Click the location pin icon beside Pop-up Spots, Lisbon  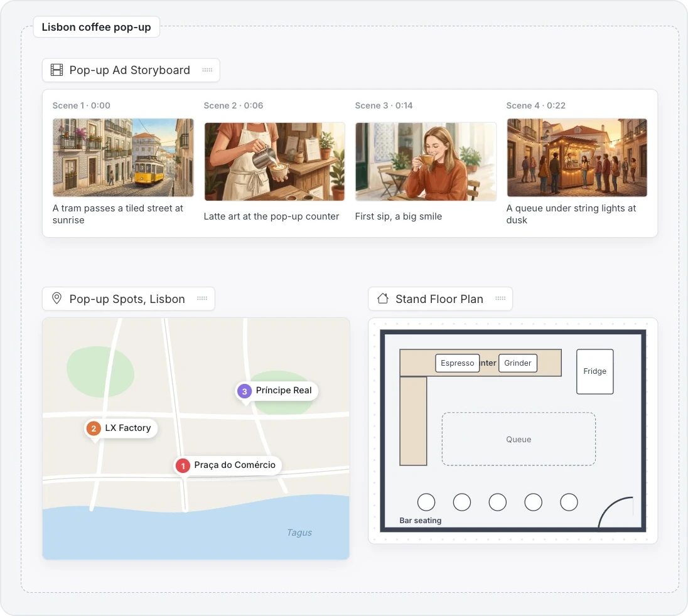tap(56, 299)
